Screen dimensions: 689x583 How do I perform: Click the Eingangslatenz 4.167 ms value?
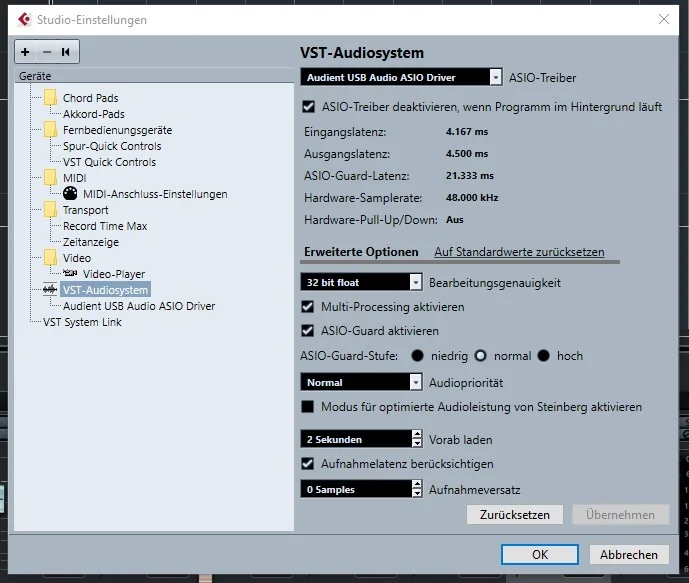467,131
